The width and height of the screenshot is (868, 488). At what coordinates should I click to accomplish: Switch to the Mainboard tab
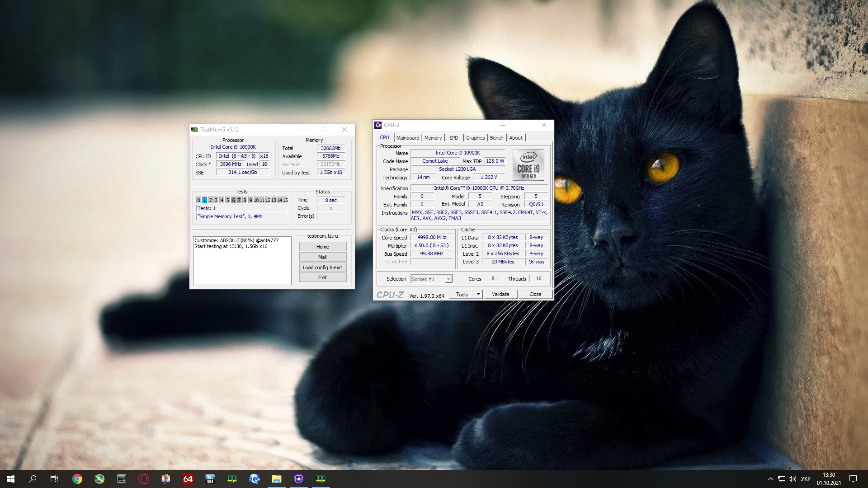pyautogui.click(x=407, y=138)
